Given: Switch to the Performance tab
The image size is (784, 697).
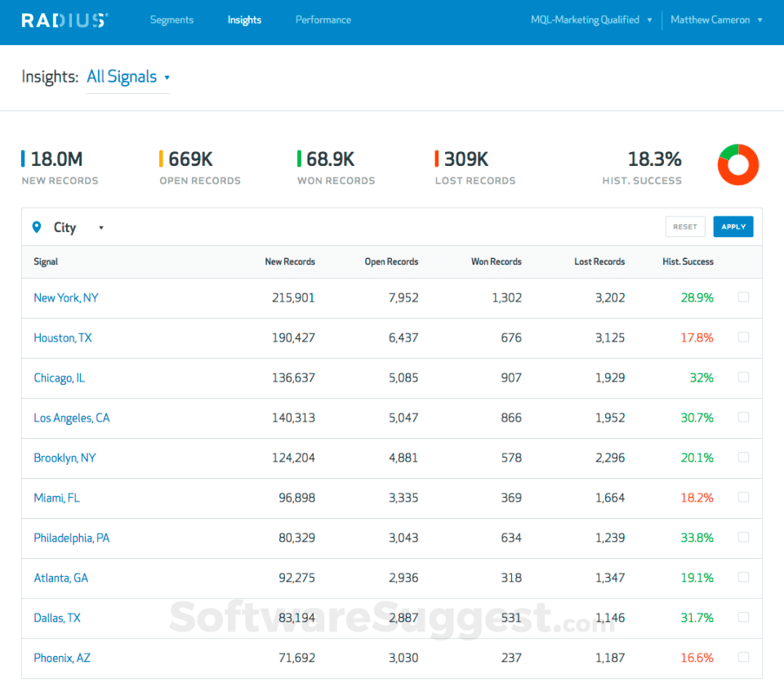Looking at the screenshot, I should point(323,20).
